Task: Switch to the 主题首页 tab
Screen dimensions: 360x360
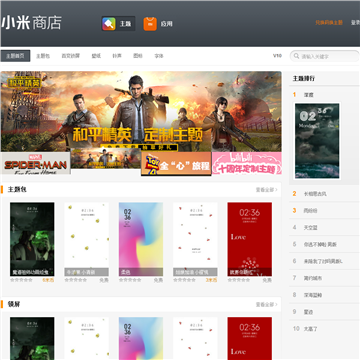Action: point(15,56)
